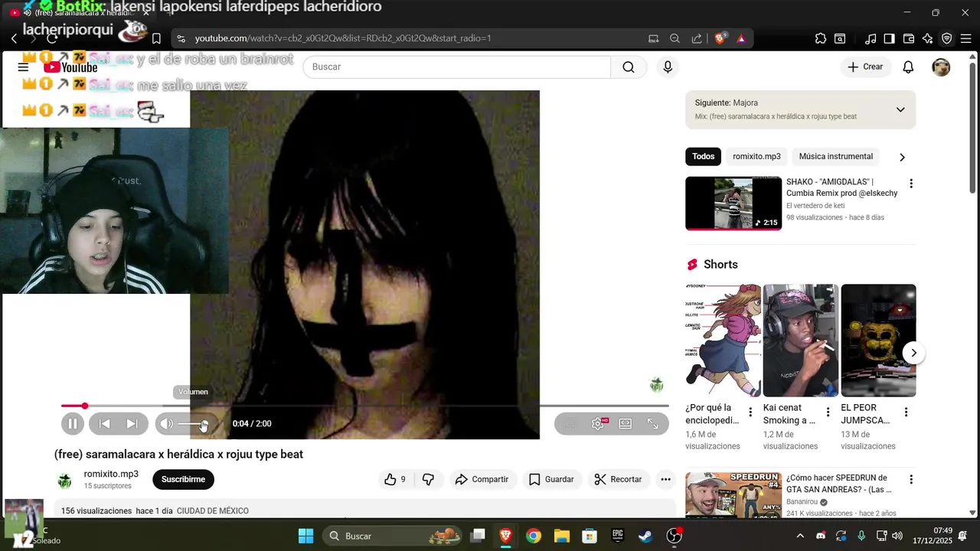980x551 pixels.
Task: Toggle the browser sidebar panel
Action: [889, 38]
